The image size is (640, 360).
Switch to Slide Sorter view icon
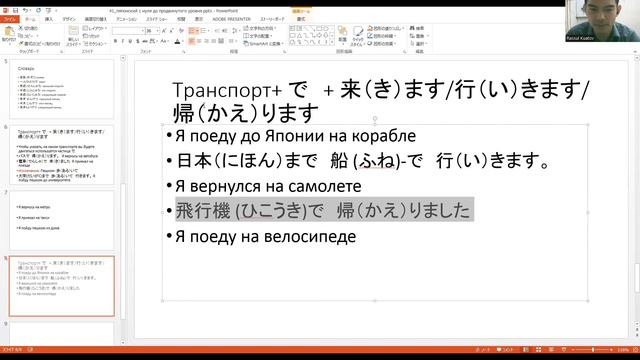point(539,350)
